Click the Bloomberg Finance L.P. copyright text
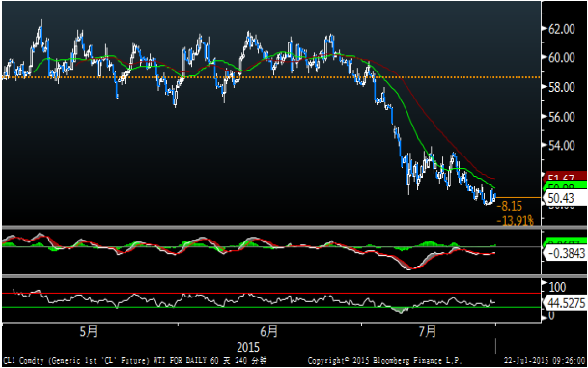Screen dimensions: 588x368 (x=384, y=361)
